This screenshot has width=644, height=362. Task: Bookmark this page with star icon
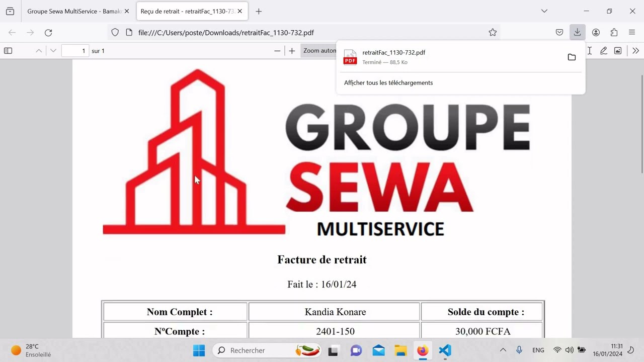(493, 32)
